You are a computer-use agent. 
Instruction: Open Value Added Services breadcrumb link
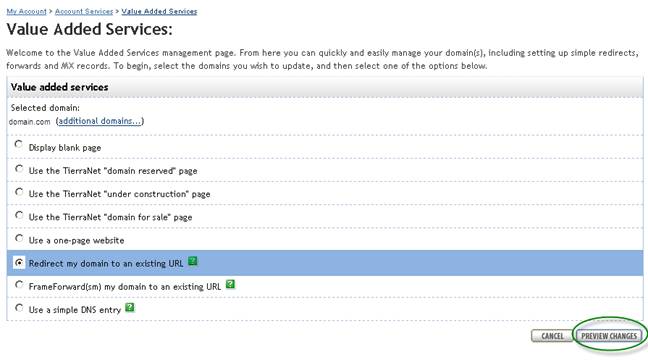pos(159,12)
